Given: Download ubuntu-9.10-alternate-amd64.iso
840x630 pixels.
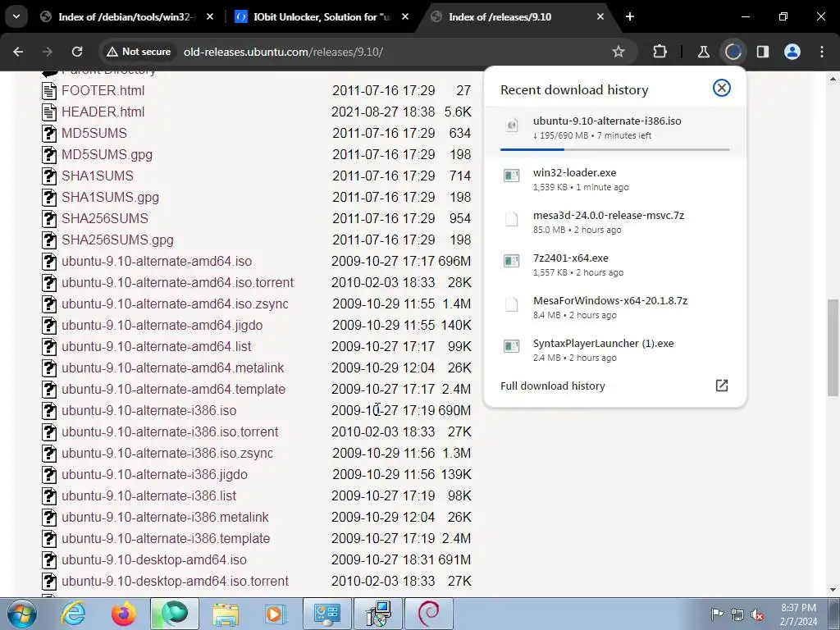Looking at the screenshot, I should click(157, 262).
